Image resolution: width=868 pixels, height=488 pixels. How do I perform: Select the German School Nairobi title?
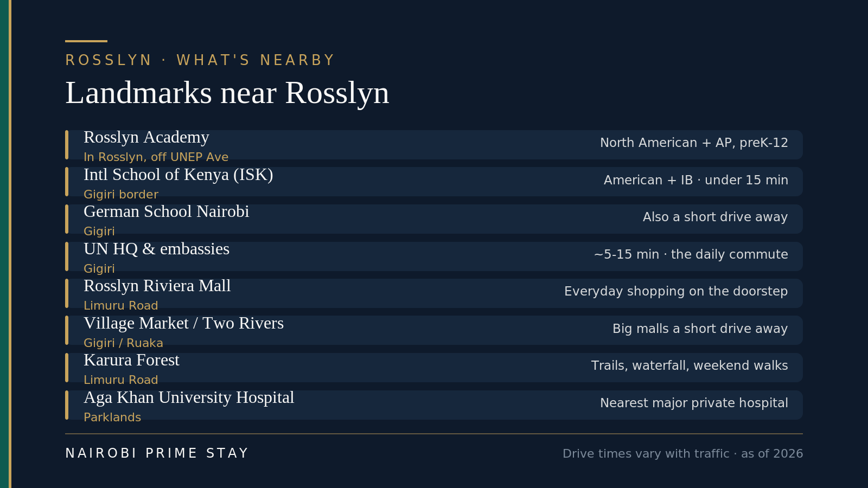tap(167, 211)
